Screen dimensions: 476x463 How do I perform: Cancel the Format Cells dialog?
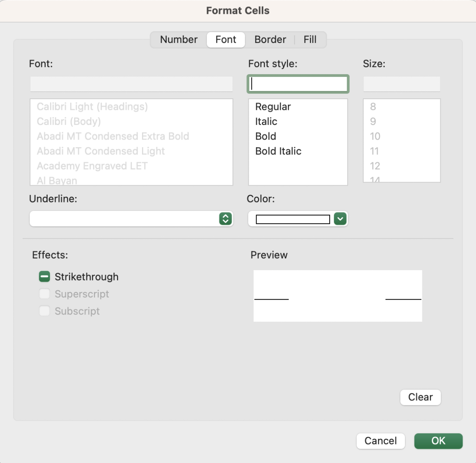click(x=380, y=441)
